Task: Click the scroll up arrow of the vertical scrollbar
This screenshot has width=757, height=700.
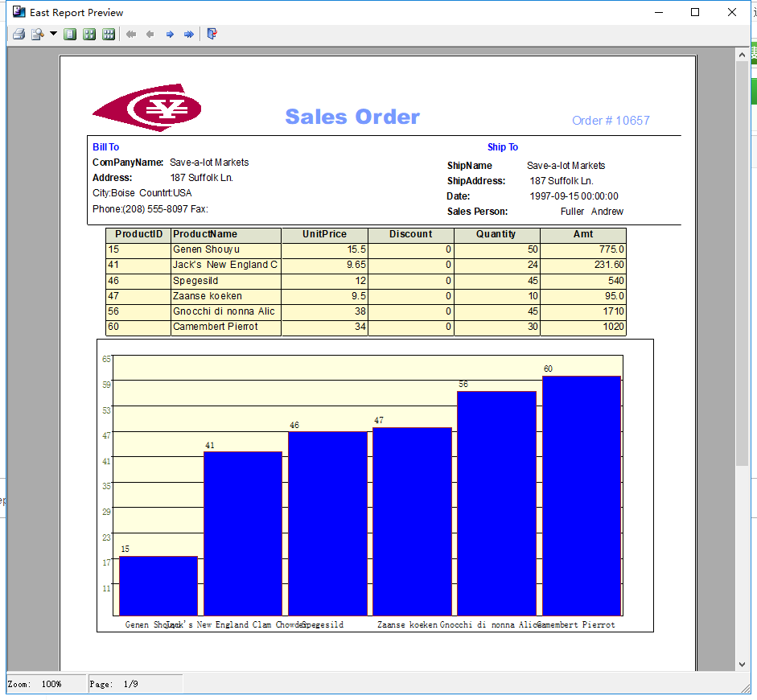Action: [x=742, y=55]
